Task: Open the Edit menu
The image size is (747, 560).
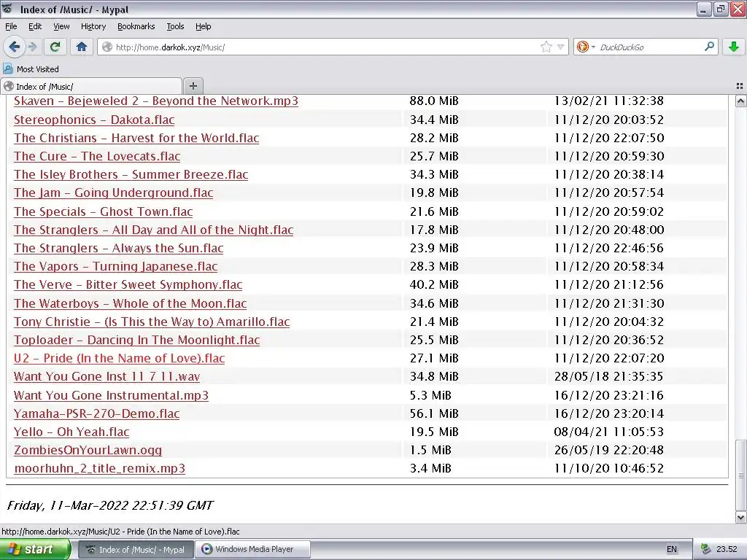Action: [x=35, y=26]
